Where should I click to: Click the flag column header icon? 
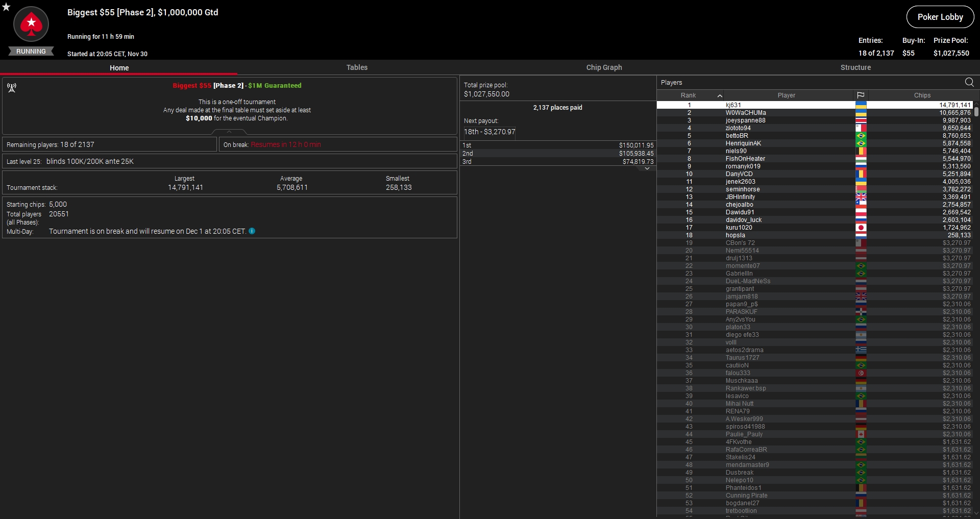click(x=861, y=95)
